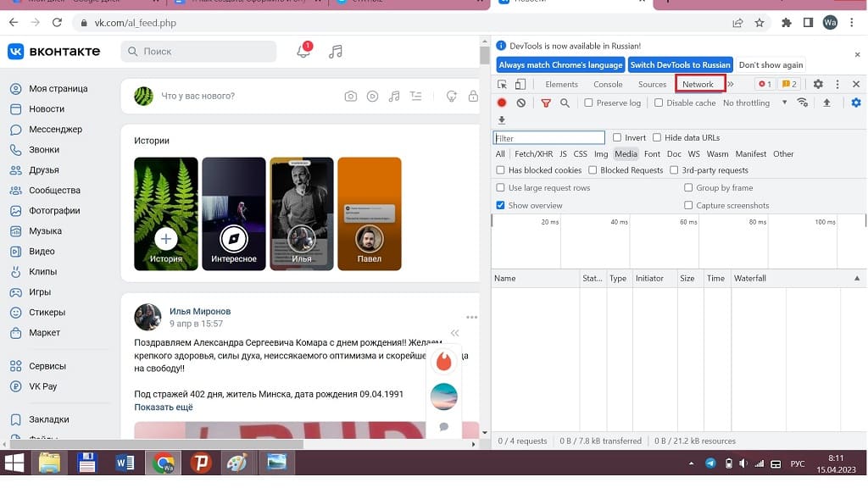Viewport: 868px width, 488px height.
Task: Filter requests by Fetch/XHR
Action: 534,154
